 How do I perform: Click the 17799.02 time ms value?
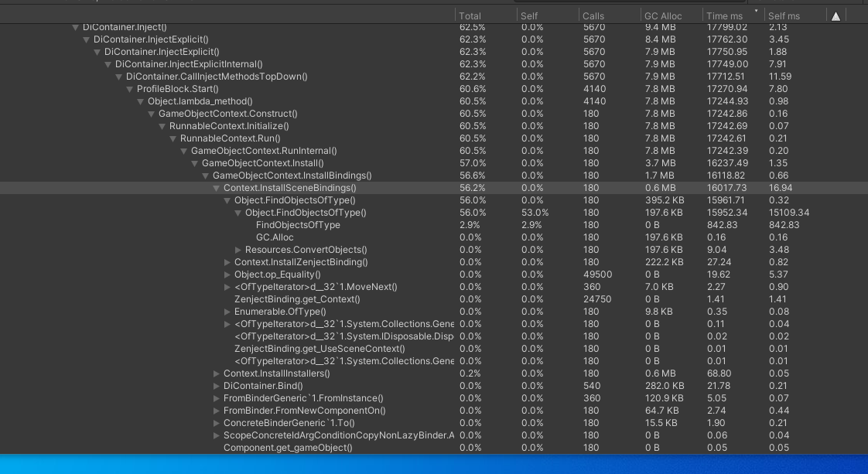[x=727, y=27]
